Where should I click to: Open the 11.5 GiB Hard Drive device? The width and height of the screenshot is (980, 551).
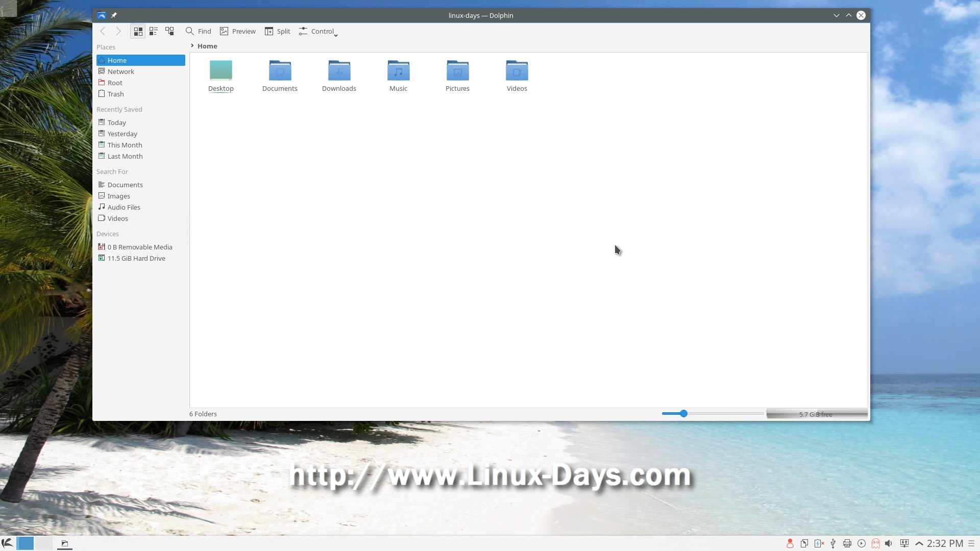pyautogui.click(x=141, y=258)
